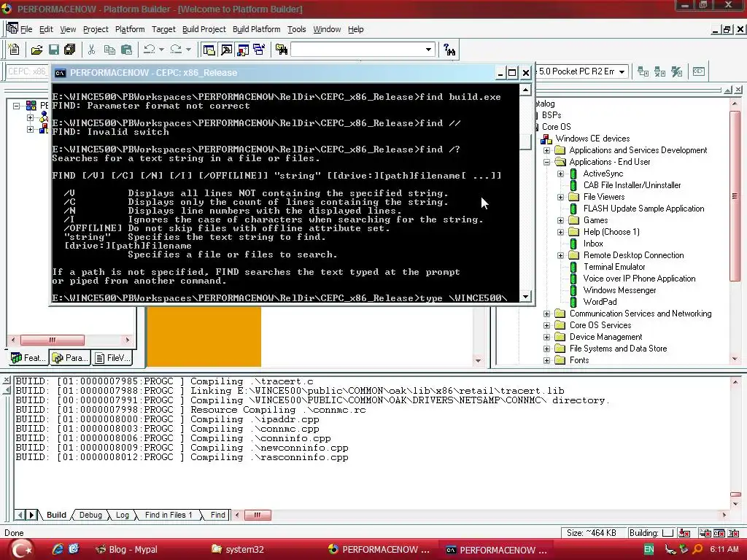747x560 pixels.
Task: Click Internet Explorer quick launch icon
Action: [58, 550]
